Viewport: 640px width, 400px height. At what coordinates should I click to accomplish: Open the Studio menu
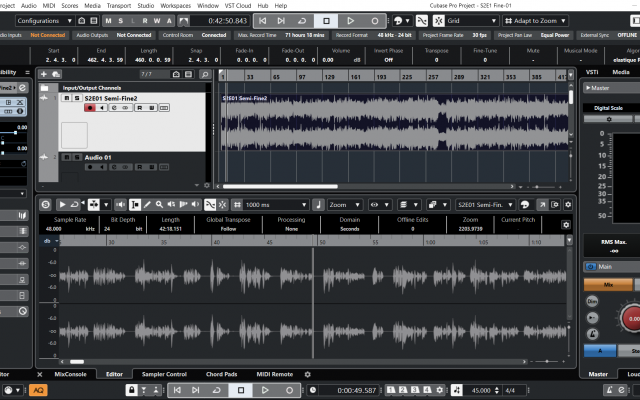tap(146, 6)
